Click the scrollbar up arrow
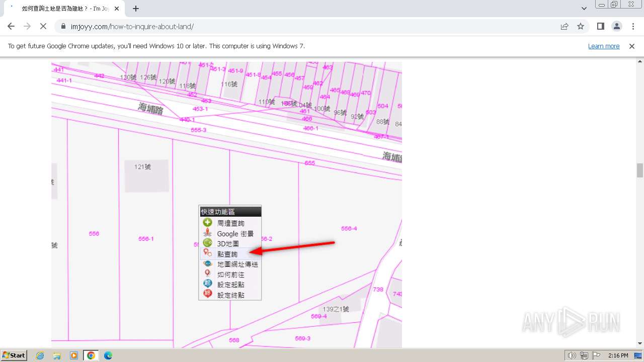The width and height of the screenshot is (644, 362). point(640,60)
